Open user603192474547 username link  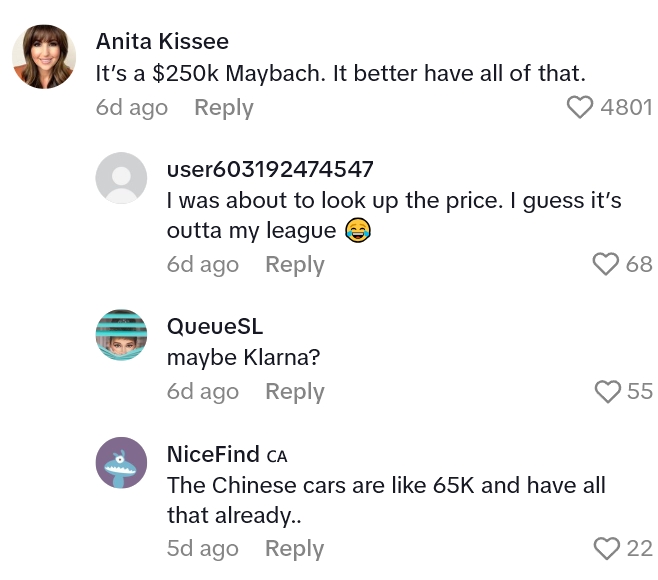click(270, 168)
